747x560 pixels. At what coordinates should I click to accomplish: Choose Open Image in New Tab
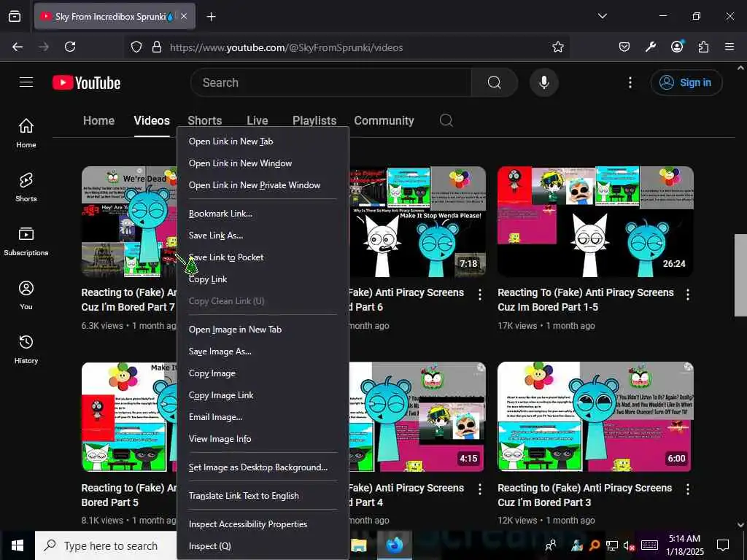[263, 330]
